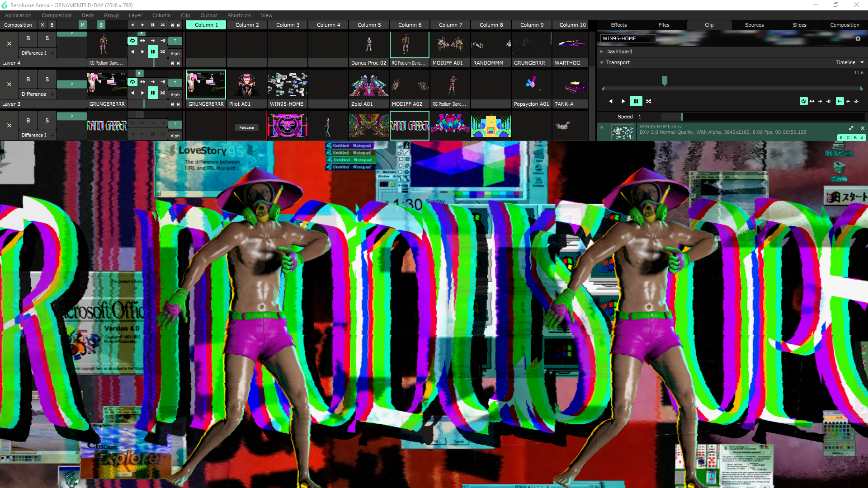Toggle the composition M master button
The height and width of the screenshot is (488, 868).
(82, 25)
